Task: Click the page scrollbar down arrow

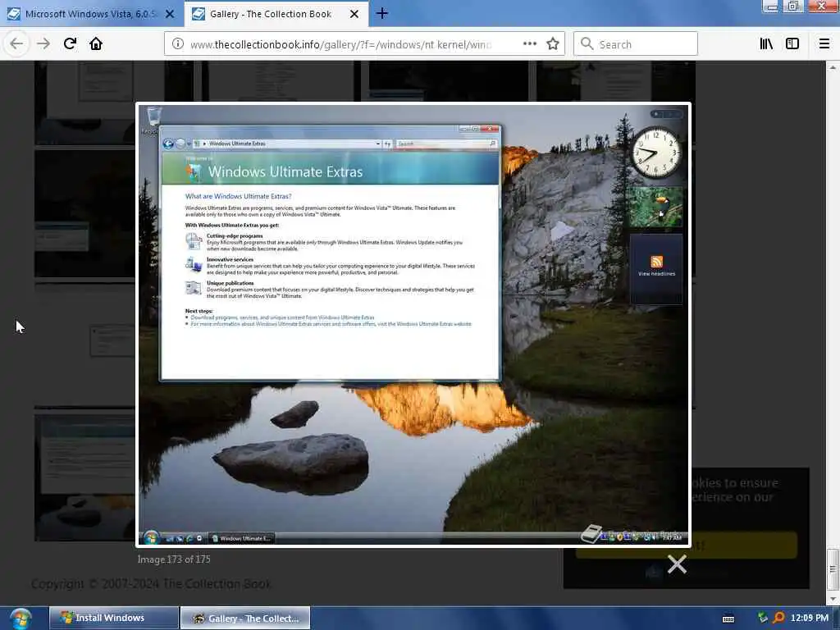Action: [x=833, y=598]
